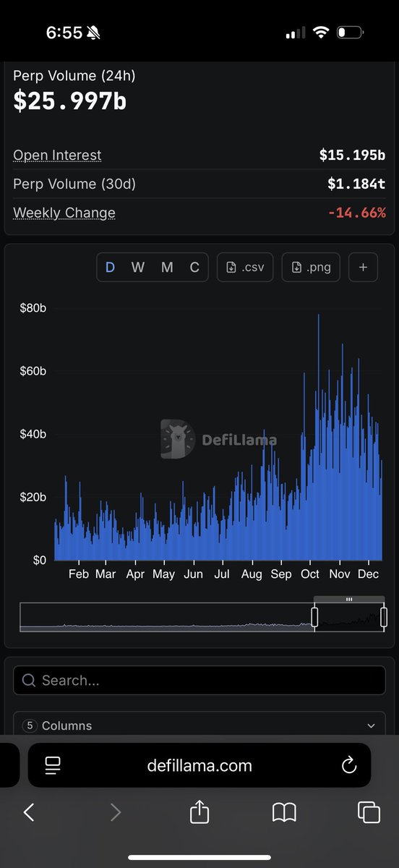399x868 pixels.
Task: Open the Safari tabs overview icon
Action: coord(369,812)
